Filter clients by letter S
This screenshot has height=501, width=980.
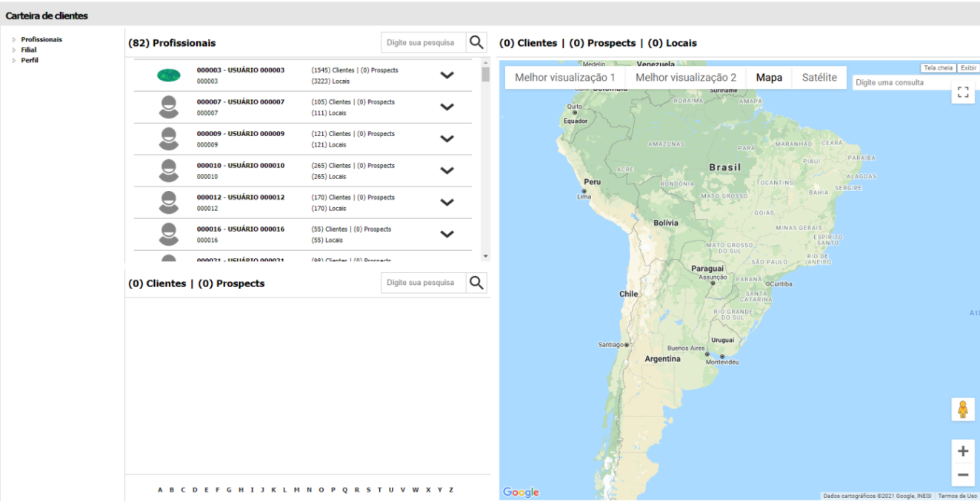click(x=367, y=490)
